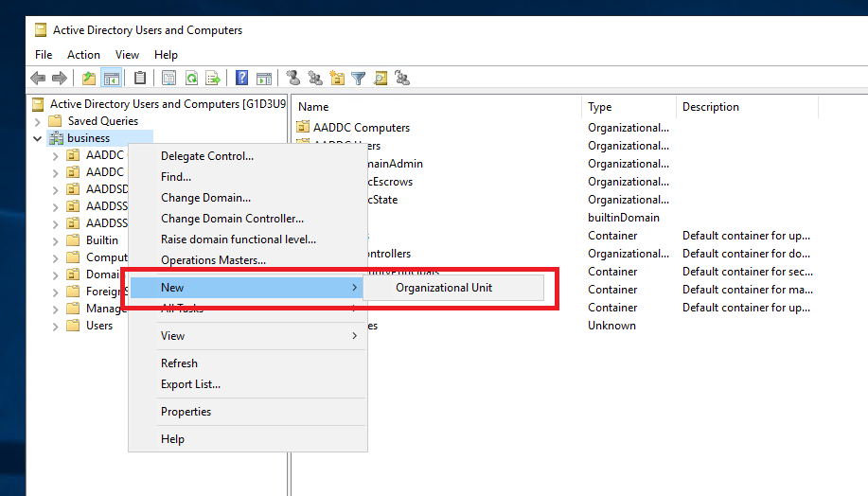Sort by the Type column header

click(x=629, y=107)
